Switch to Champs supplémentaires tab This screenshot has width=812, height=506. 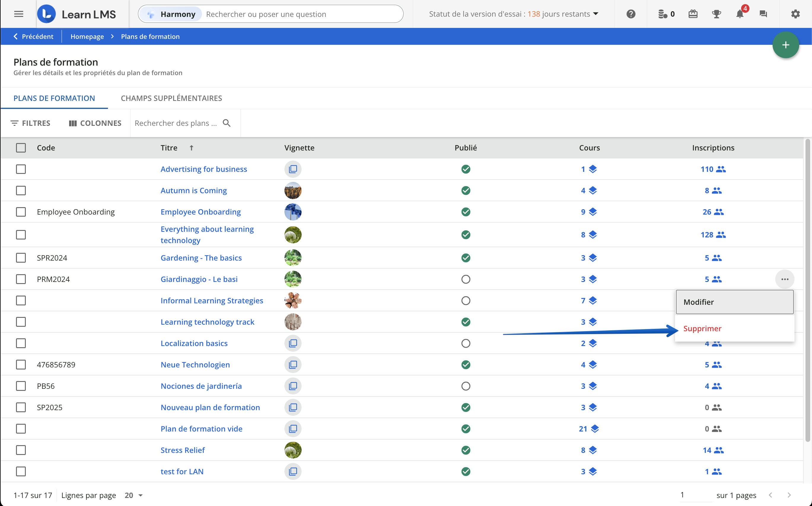[x=171, y=98]
